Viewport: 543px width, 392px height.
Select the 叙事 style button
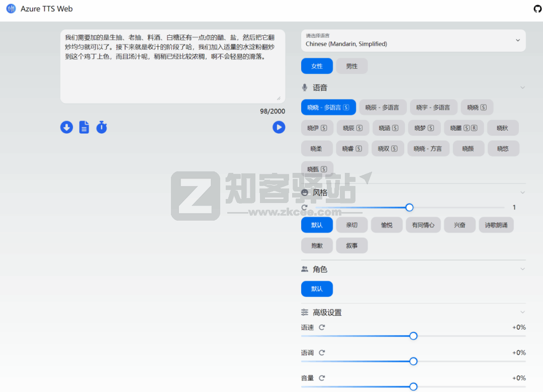tap(351, 245)
